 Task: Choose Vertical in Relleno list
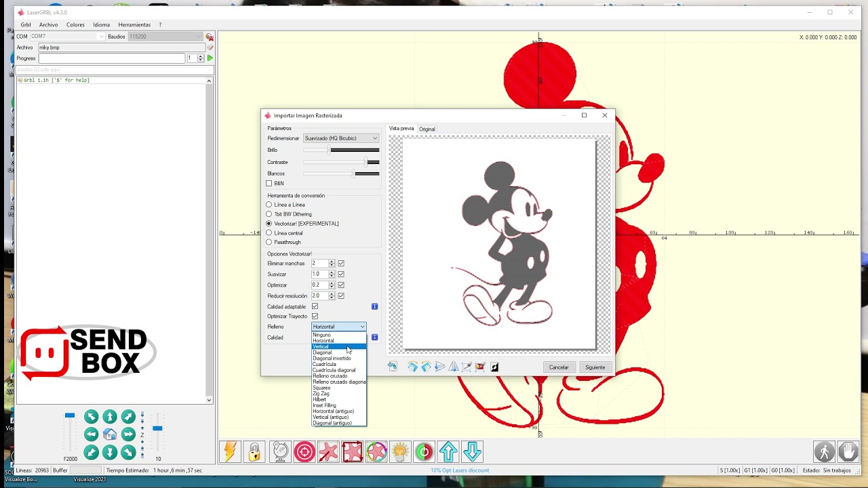(339, 346)
